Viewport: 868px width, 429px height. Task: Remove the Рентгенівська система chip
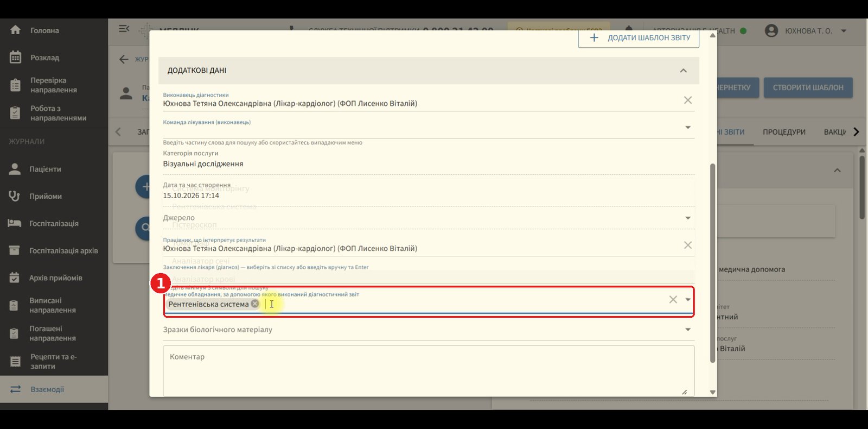pyautogui.click(x=255, y=304)
